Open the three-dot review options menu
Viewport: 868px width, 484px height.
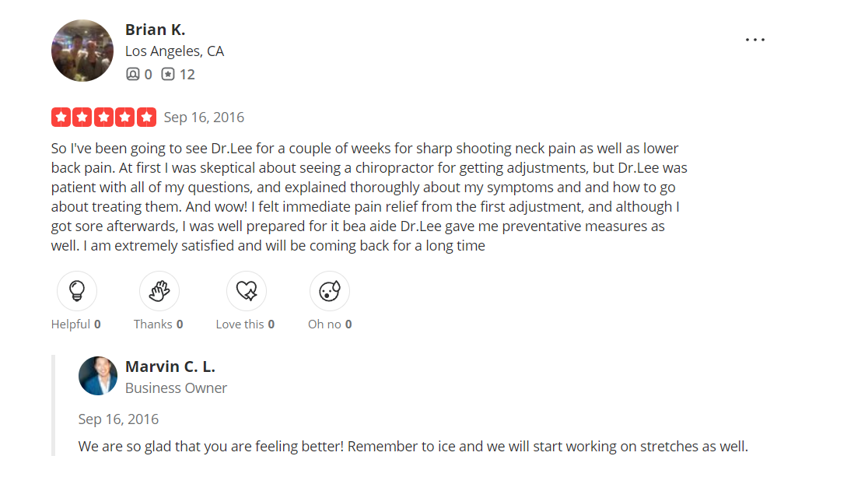coord(755,40)
